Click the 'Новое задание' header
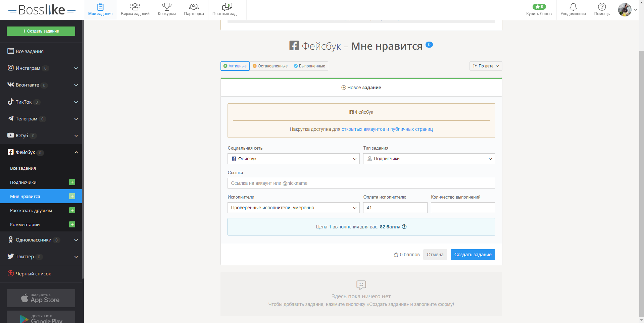This screenshot has height=323, width=644. 361,88
